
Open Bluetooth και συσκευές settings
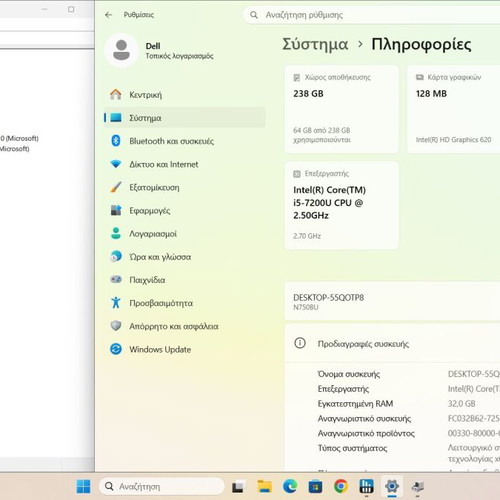pyautogui.click(x=185, y=141)
